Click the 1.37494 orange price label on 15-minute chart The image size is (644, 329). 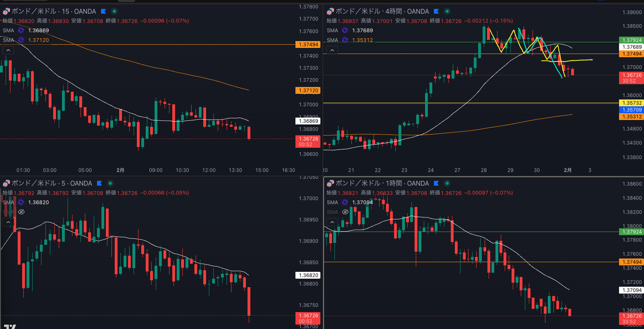click(309, 45)
